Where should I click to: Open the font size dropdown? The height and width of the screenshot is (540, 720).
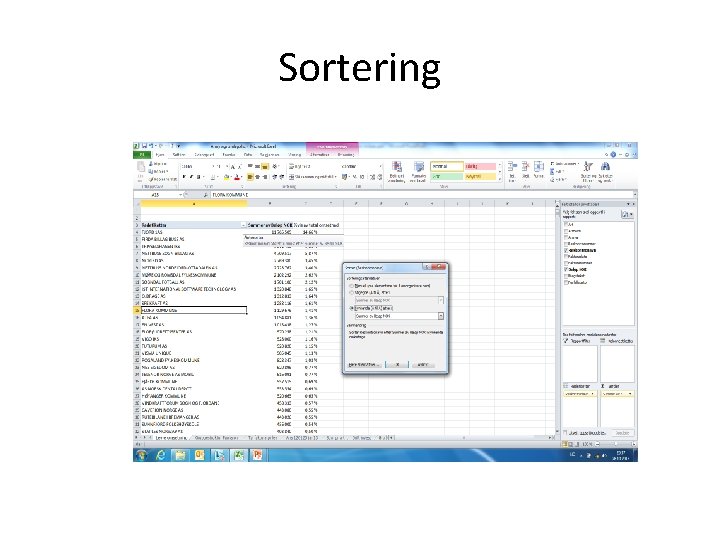(x=227, y=167)
